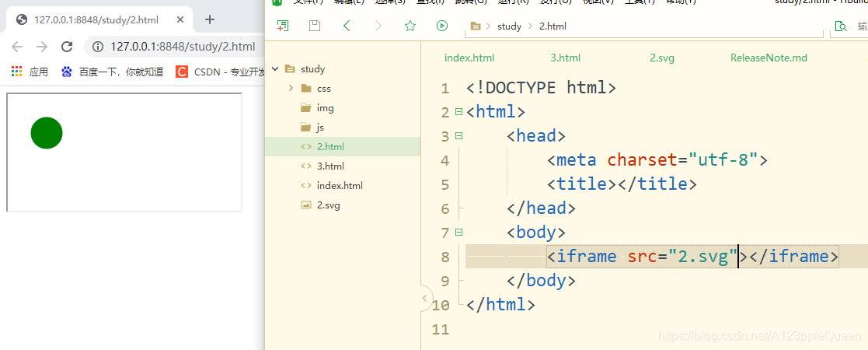The height and width of the screenshot is (350, 868).
Task: Click the closing head tag on line 6
Action: click(x=542, y=208)
